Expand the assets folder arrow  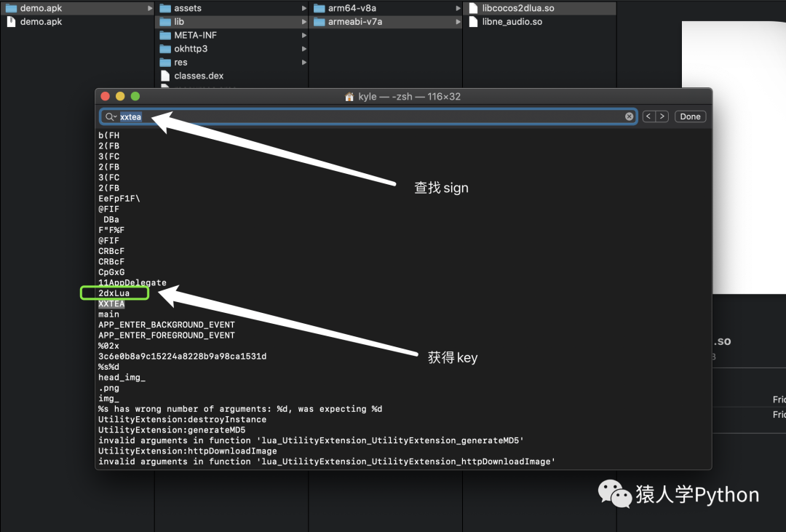[303, 8]
